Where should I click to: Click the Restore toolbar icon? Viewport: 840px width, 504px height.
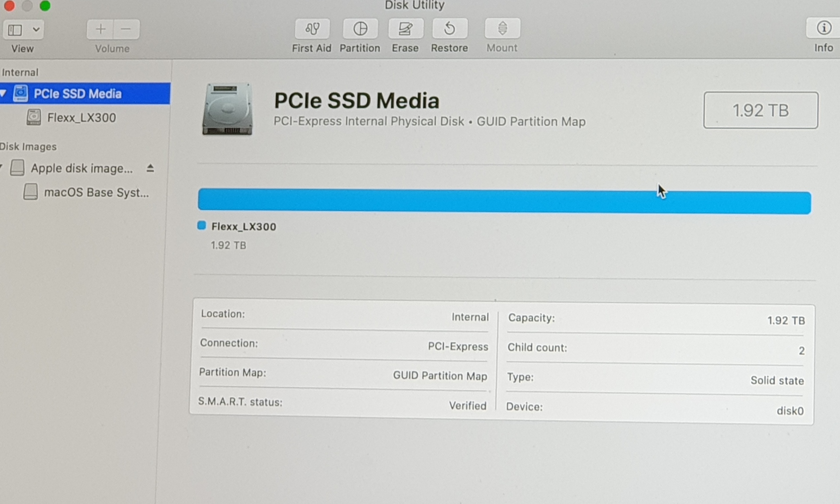449,29
